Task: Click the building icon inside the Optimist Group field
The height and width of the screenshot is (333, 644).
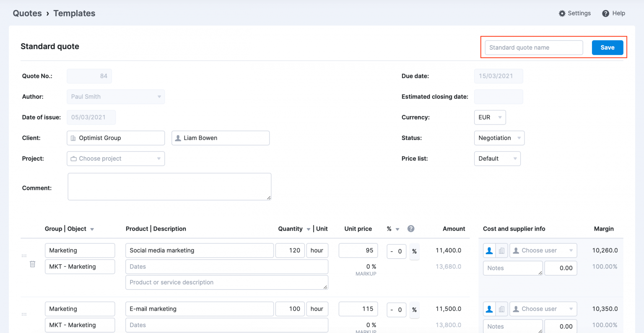Action: tap(75, 138)
